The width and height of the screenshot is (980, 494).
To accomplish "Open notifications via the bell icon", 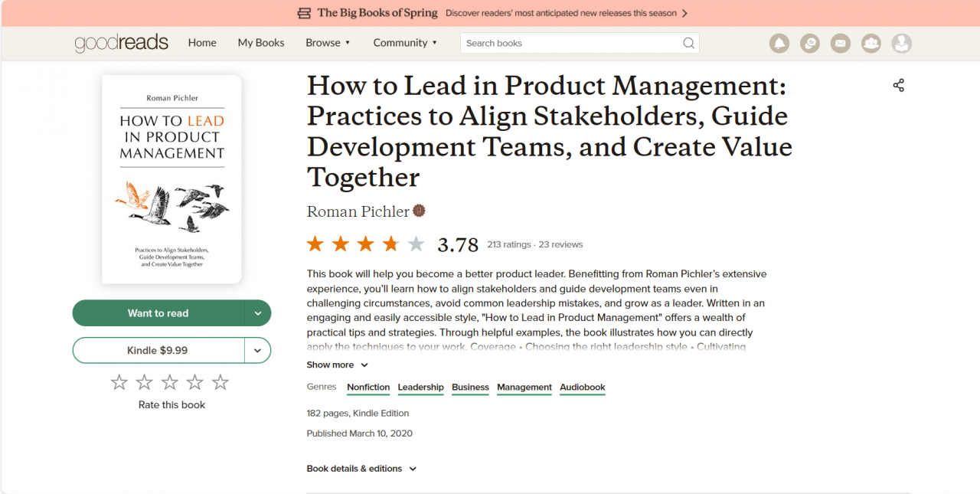I will 779,43.
